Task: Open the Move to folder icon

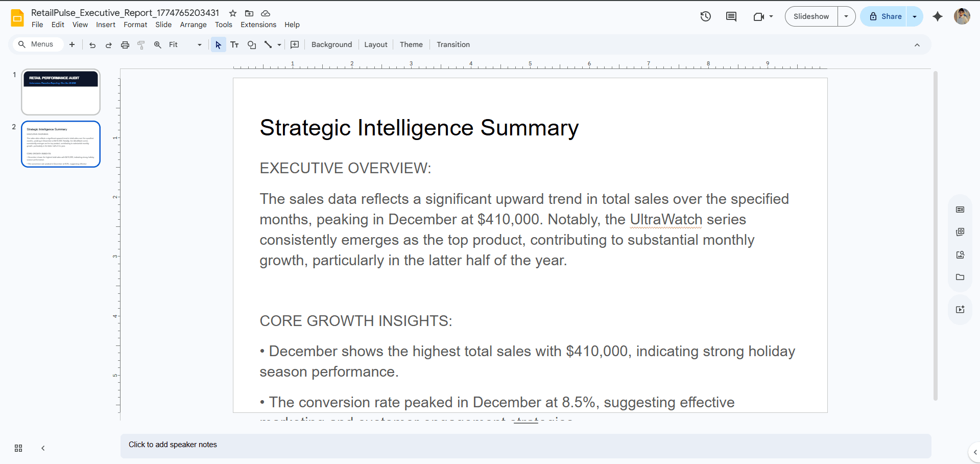Action: (x=249, y=13)
